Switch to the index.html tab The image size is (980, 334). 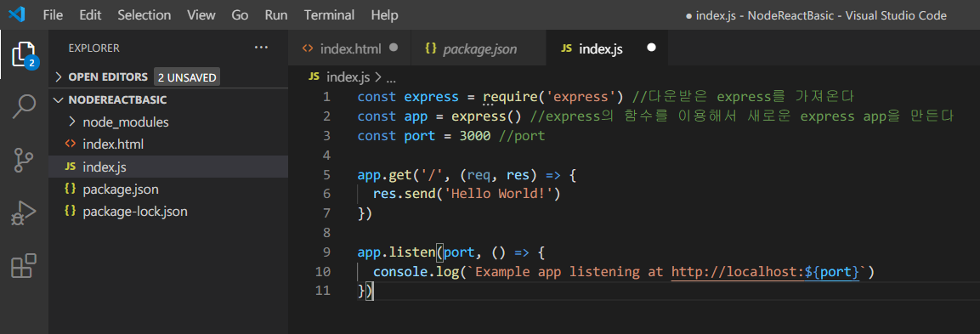350,48
